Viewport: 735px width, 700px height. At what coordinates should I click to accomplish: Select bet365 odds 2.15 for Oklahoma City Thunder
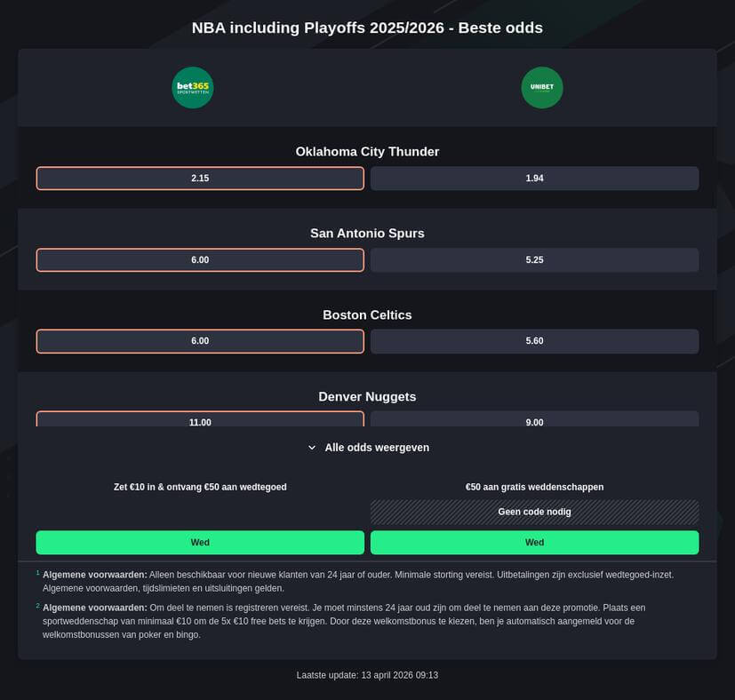[200, 178]
